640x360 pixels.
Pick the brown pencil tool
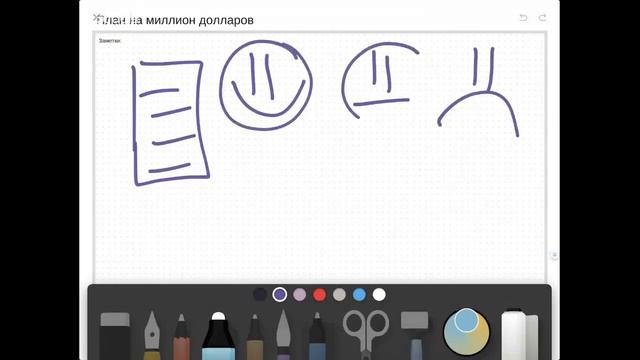(181, 337)
